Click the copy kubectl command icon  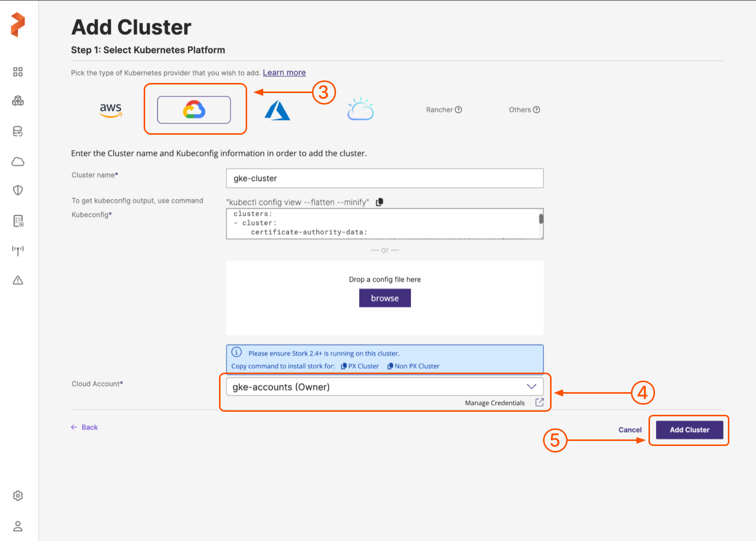pyautogui.click(x=380, y=202)
